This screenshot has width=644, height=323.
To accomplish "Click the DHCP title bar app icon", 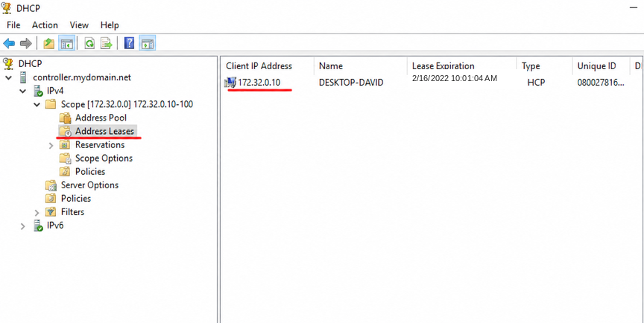I will tap(7, 7).
